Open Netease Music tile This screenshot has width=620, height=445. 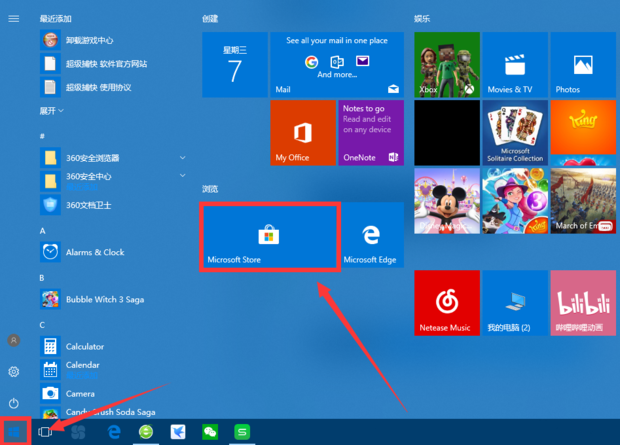click(x=447, y=303)
